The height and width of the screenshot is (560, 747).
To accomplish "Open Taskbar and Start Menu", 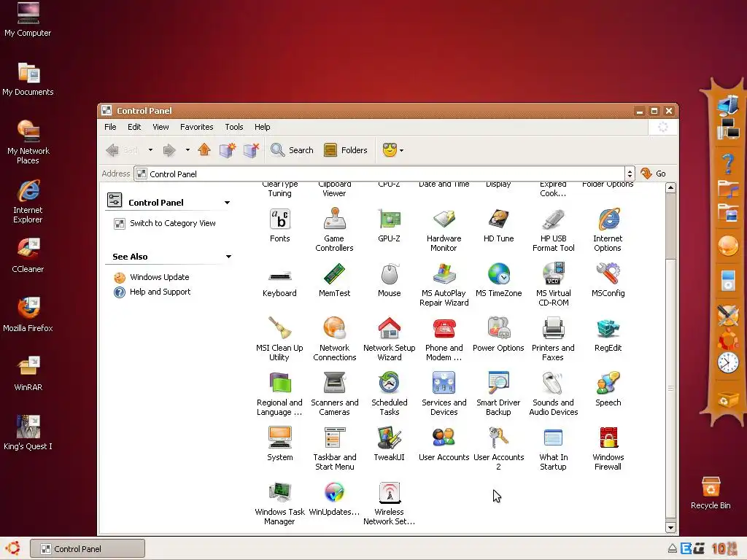I will (x=334, y=448).
